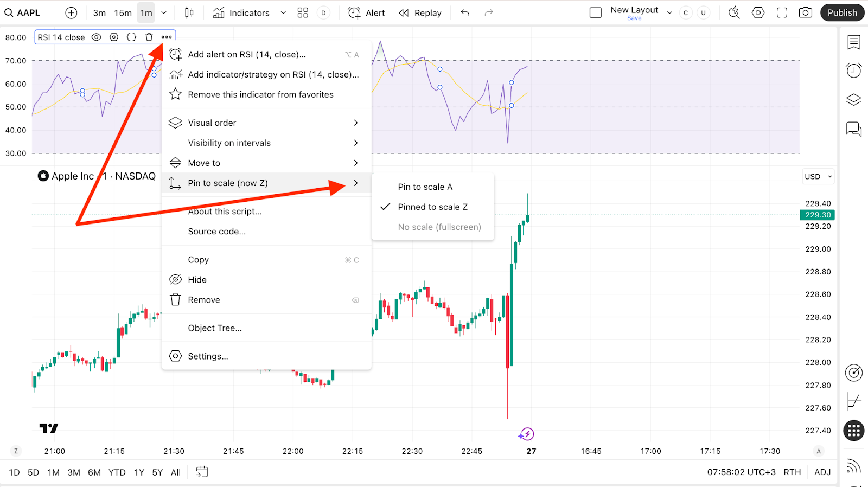Viewport: 868px width, 487px height.
Task: Choose Settings... from the context menu
Action: (x=208, y=356)
